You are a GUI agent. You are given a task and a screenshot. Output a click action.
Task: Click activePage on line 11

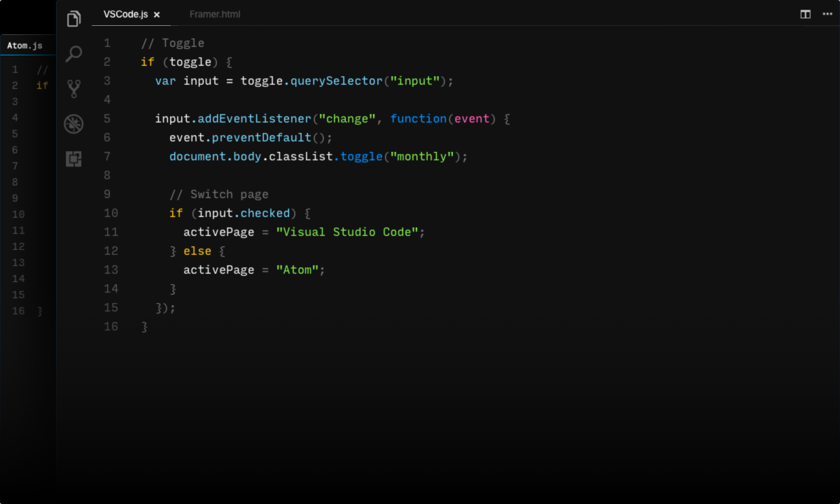[218, 232]
